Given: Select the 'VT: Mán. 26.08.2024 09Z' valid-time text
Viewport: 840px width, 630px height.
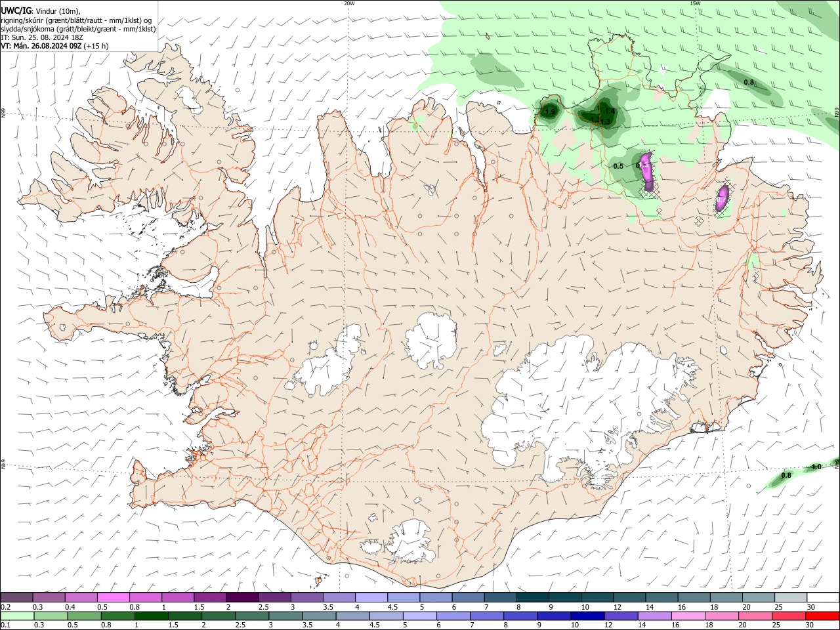Looking at the screenshot, I should tap(41, 46).
